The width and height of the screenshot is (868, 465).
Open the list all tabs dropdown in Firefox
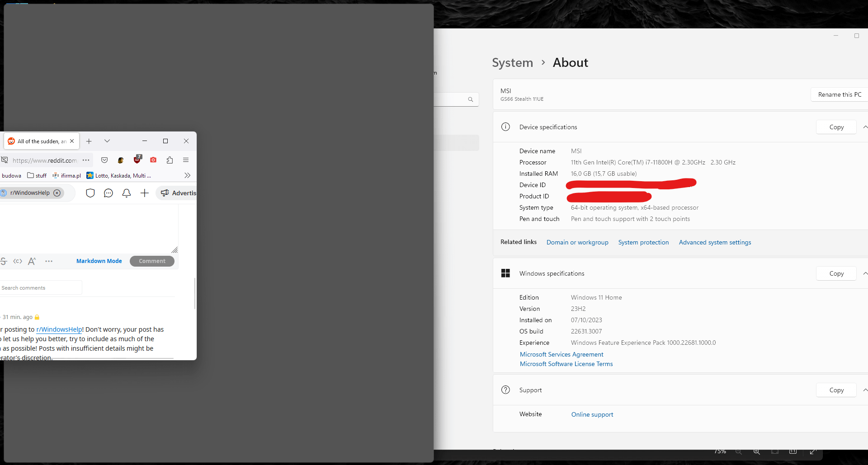tap(107, 141)
